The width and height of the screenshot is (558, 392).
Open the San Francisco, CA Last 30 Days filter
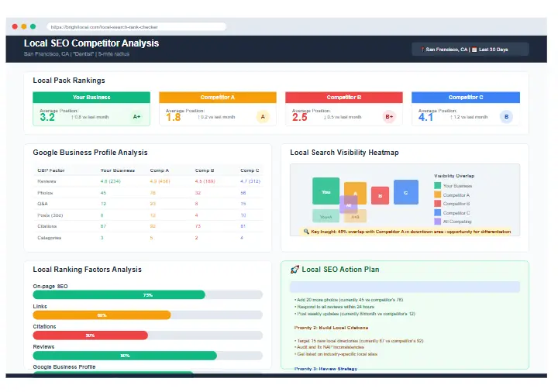[x=470, y=50]
